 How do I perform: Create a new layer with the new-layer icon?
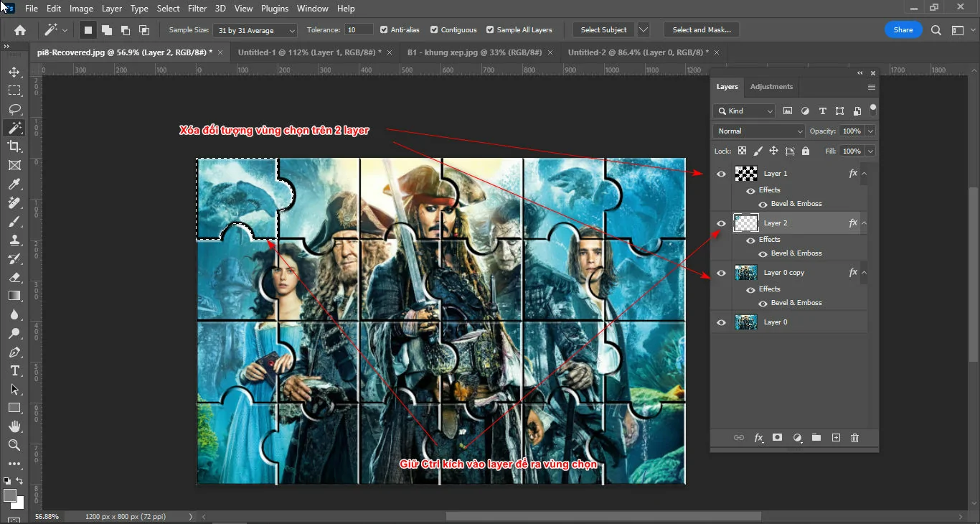coord(836,437)
